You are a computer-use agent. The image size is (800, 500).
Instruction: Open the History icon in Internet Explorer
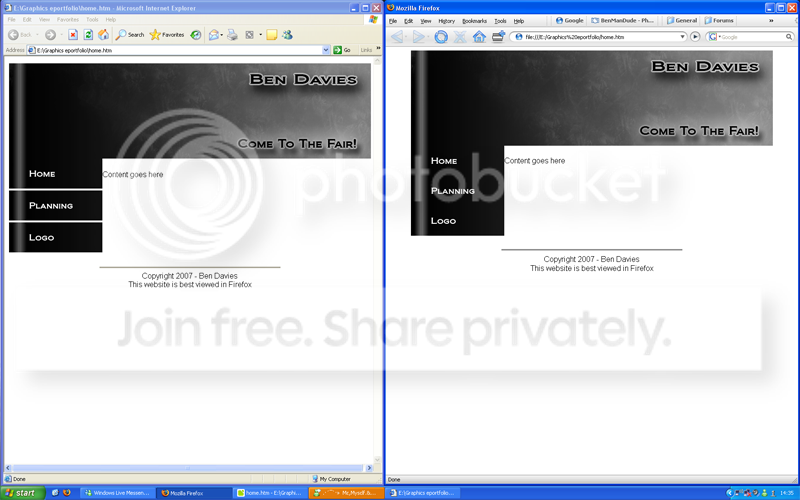(x=196, y=35)
